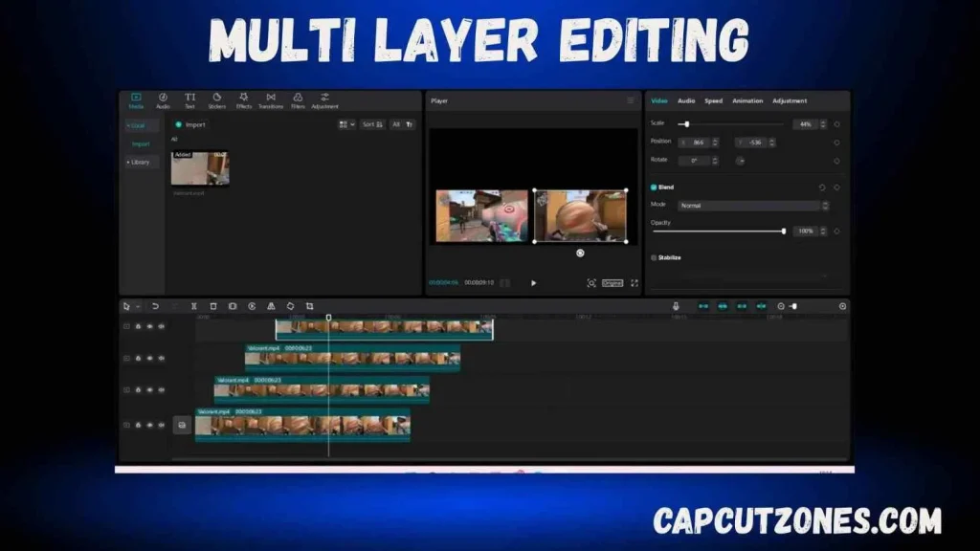
Task: Open the Transitions panel
Action: 271,99
